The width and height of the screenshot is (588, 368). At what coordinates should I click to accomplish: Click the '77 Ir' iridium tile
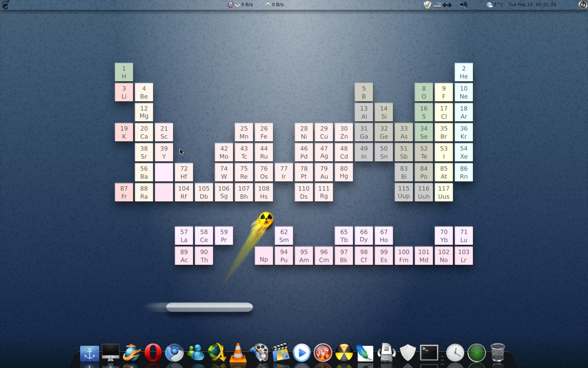[284, 173]
